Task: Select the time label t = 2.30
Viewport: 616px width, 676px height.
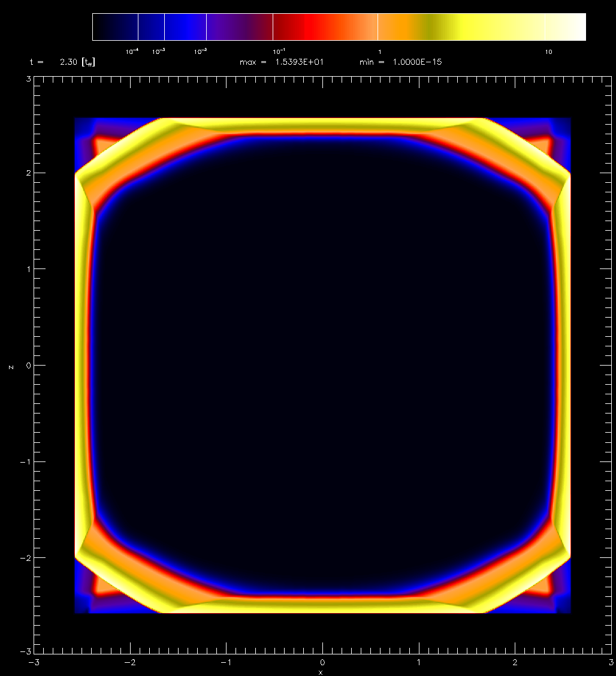Action: 62,62
